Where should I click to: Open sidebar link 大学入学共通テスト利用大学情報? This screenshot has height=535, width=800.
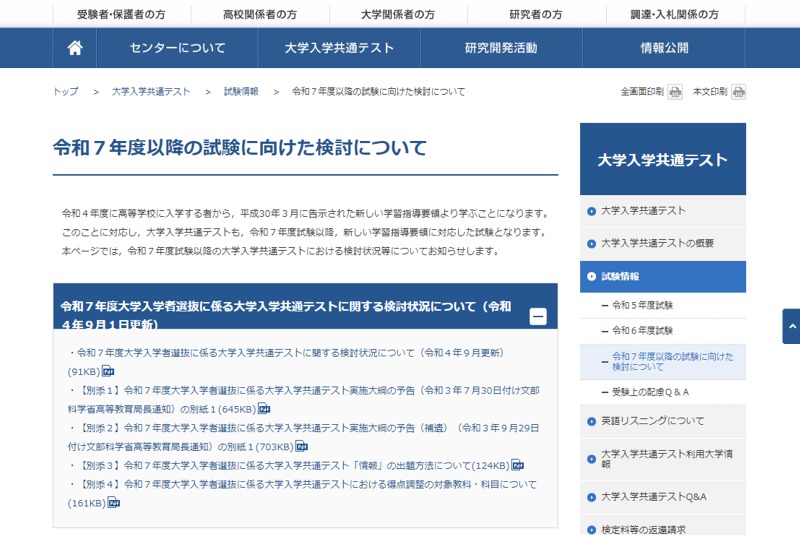click(x=663, y=459)
